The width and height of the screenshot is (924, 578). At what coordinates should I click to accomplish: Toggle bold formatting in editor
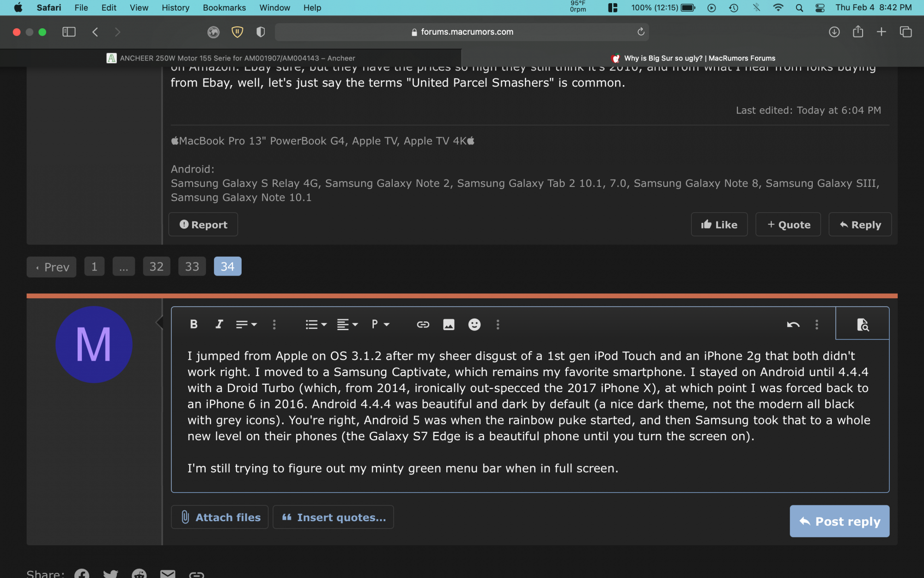194,325
